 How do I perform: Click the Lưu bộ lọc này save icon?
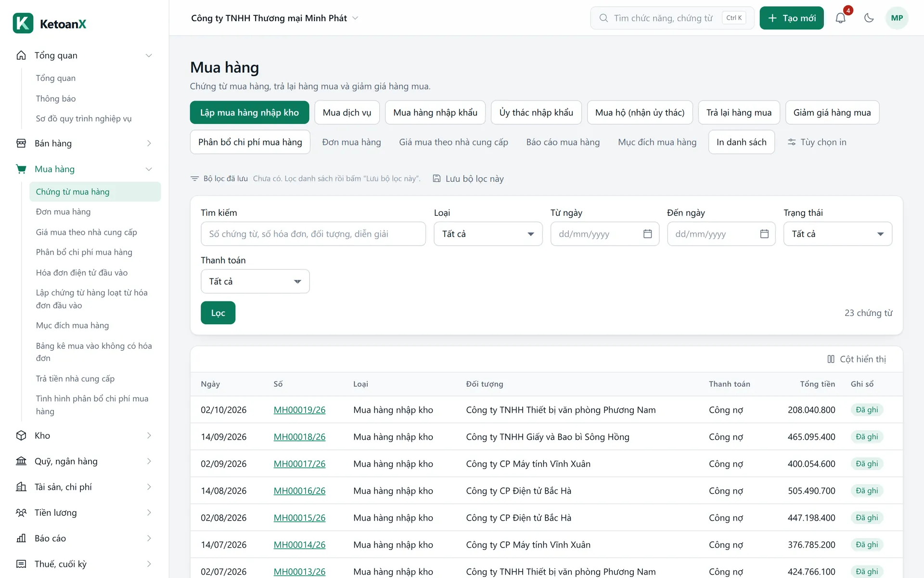click(436, 179)
